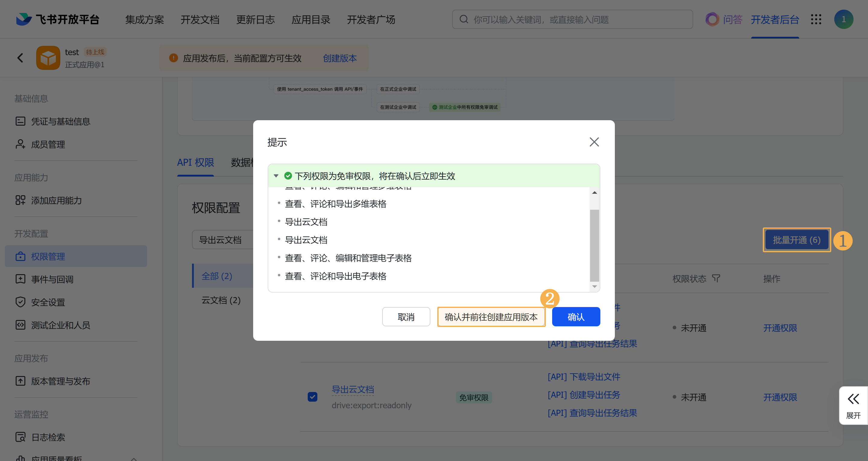Click the dialog scrollbar up arrow
This screenshot has height=461, width=868.
pos(594,193)
